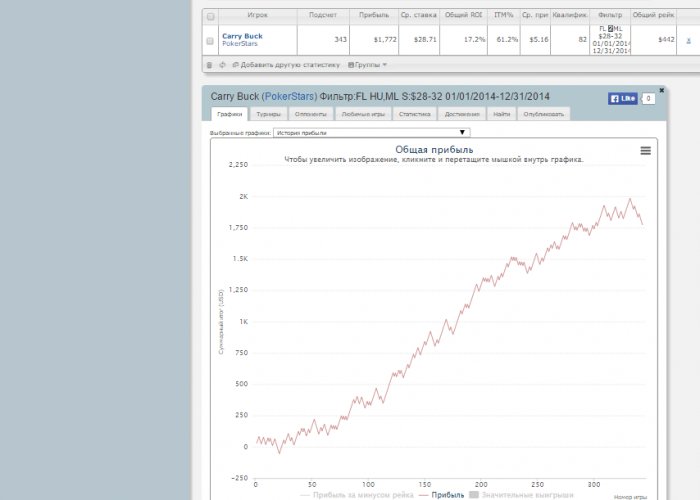Close the Carry Buck graph panel
The width and height of the screenshot is (700, 500).
[661, 90]
